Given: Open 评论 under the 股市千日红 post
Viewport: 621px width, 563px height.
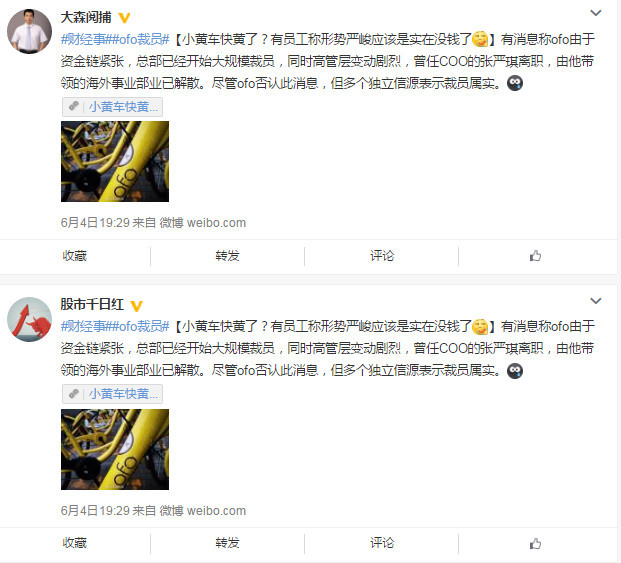Looking at the screenshot, I should 382,543.
